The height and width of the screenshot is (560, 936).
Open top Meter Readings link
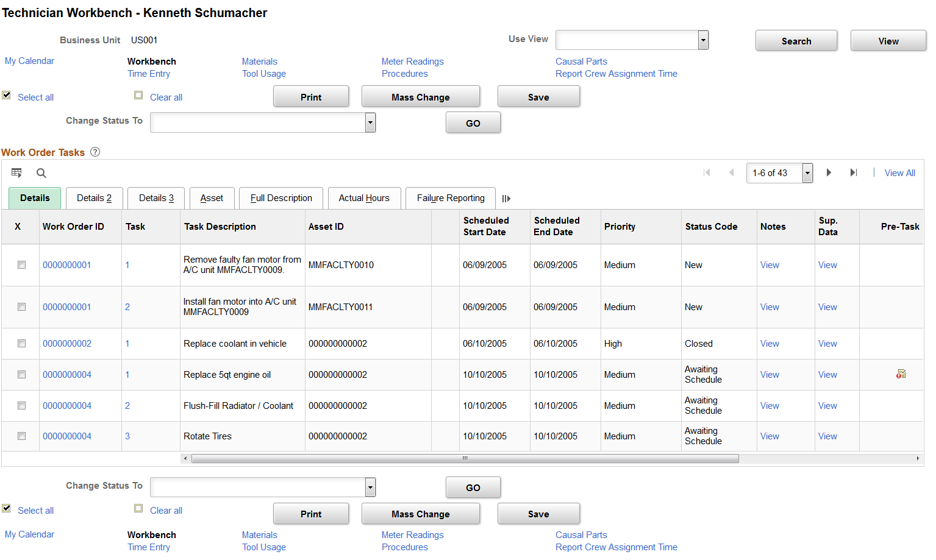[413, 62]
